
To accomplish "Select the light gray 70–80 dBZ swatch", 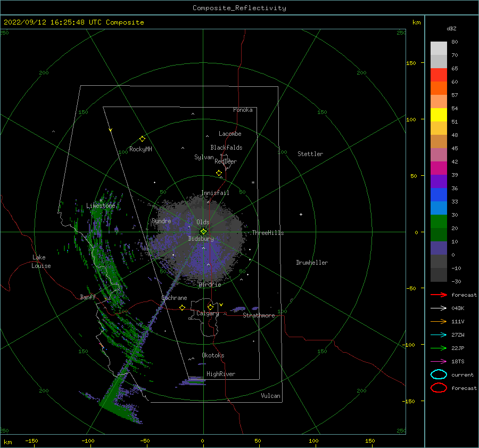I will click(439, 48).
